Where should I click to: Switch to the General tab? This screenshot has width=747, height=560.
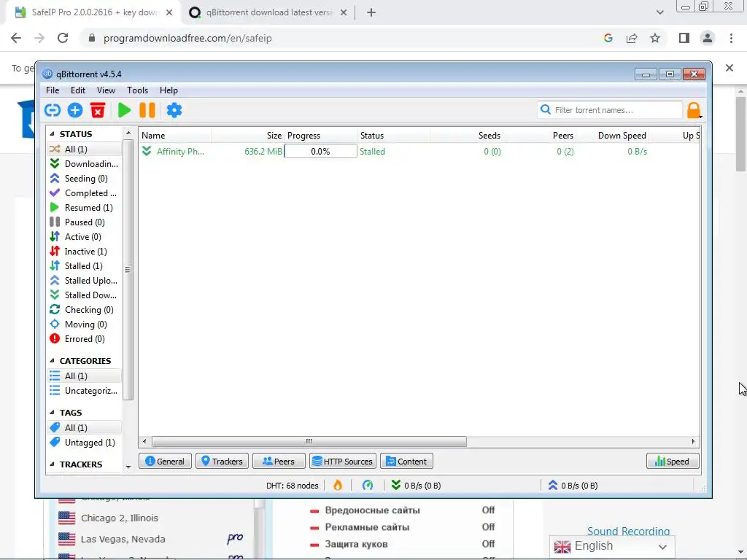coord(165,461)
